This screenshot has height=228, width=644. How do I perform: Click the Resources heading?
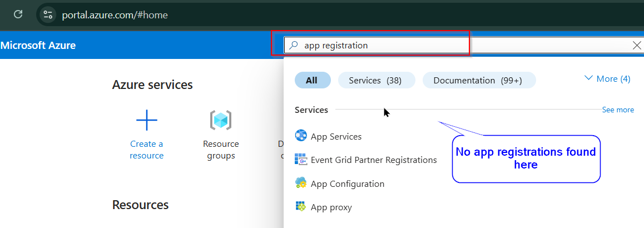click(141, 205)
